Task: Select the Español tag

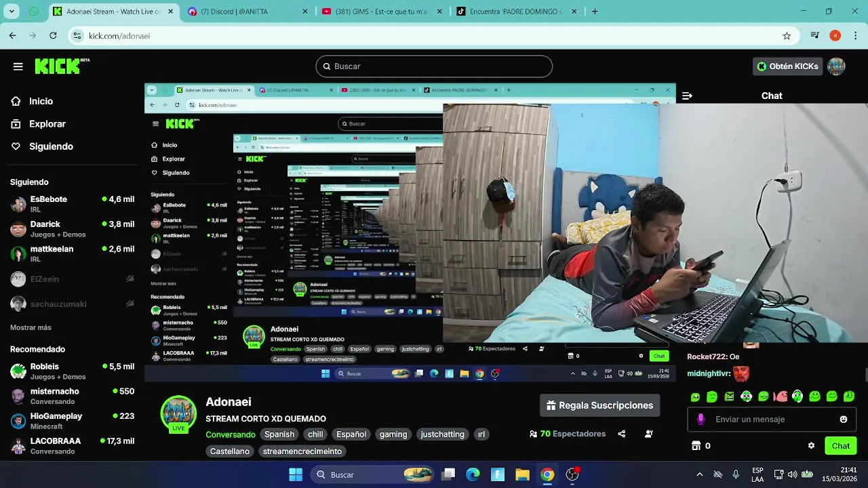Action: pyautogui.click(x=351, y=434)
